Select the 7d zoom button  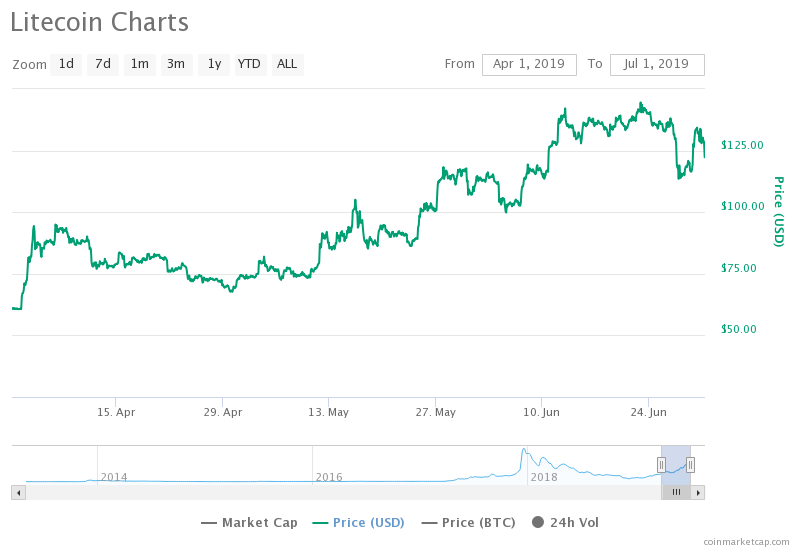click(x=103, y=64)
